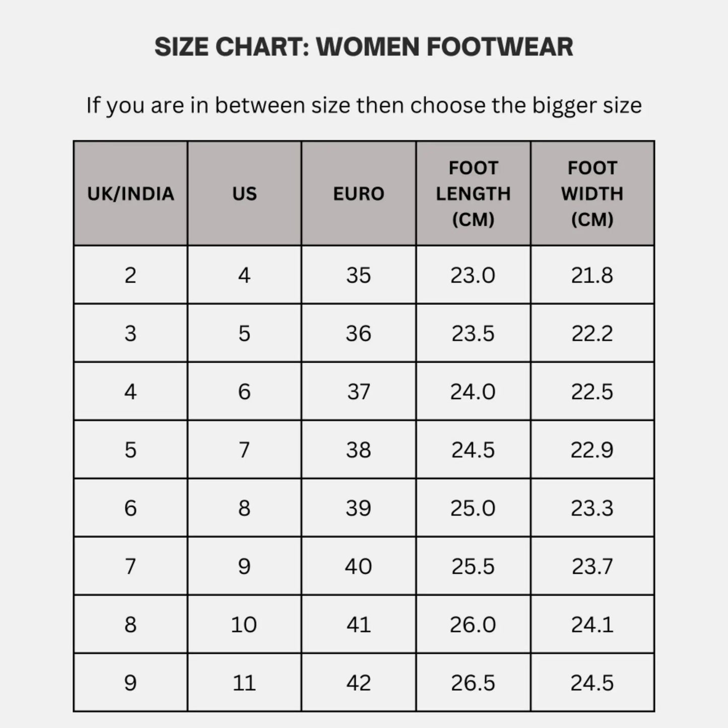Click foot width value 24.1
The height and width of the screenshot is (728, 728).
(x=592, y=625)
